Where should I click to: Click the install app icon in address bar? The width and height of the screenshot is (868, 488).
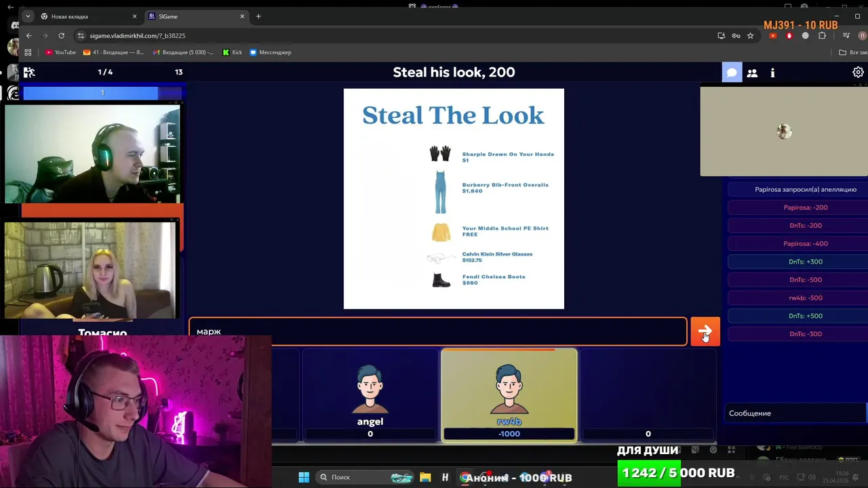pyautogui.click(x=721, y=35)
